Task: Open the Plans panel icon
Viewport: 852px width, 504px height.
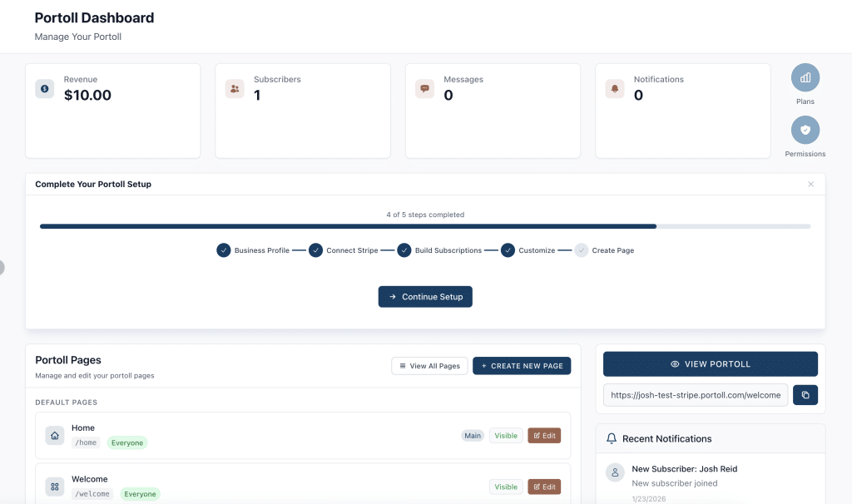Action: click(x=805, y=77)
